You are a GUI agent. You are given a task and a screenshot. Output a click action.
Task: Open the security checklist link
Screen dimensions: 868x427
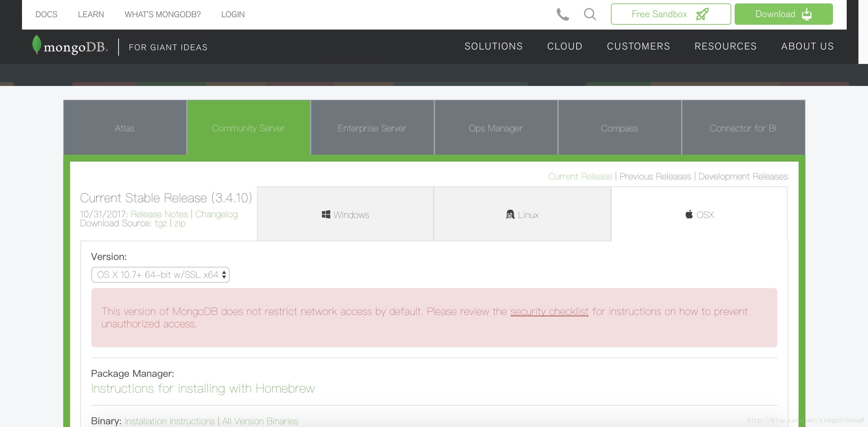[549, 311]
